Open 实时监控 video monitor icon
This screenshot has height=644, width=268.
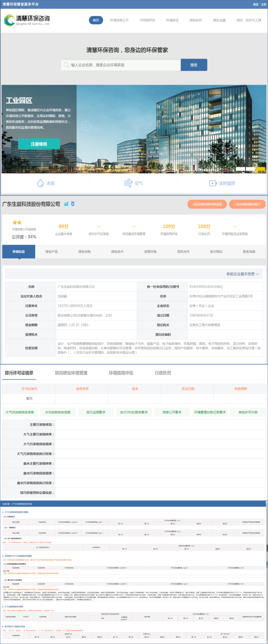213,183
